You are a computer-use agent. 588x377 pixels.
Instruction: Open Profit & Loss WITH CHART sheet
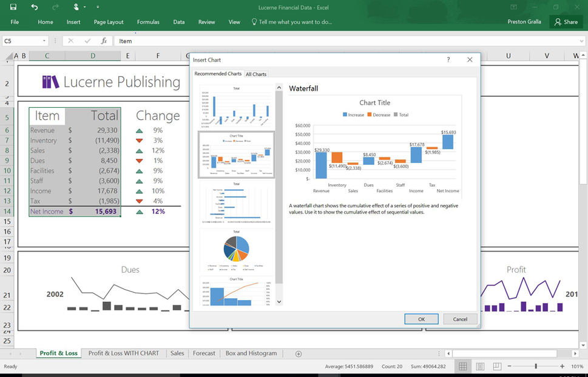click(124, 353)
